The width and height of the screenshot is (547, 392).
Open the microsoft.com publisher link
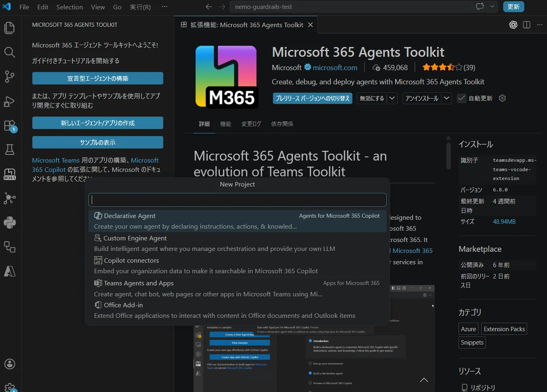click(335, 67)
